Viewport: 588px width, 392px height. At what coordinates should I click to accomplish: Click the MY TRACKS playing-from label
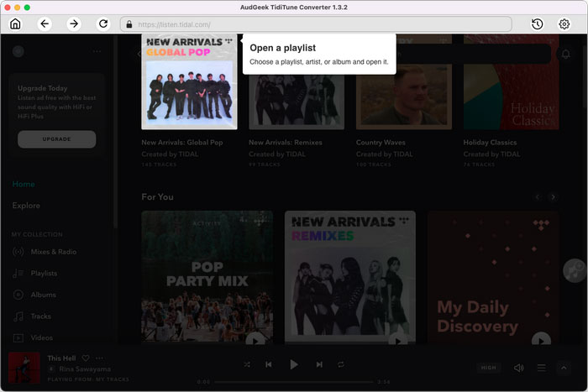pos(113,379)
